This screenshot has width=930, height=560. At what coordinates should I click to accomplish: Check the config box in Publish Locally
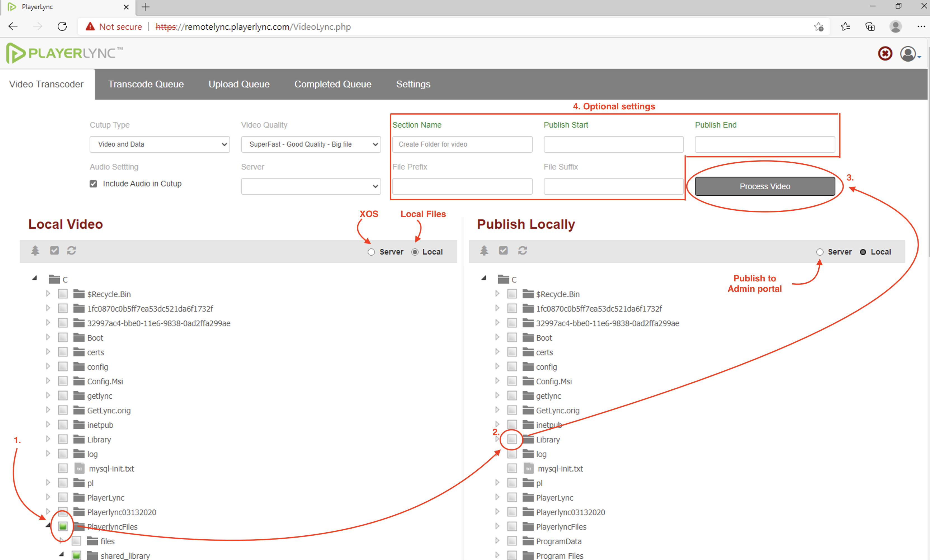pos(512,366)
